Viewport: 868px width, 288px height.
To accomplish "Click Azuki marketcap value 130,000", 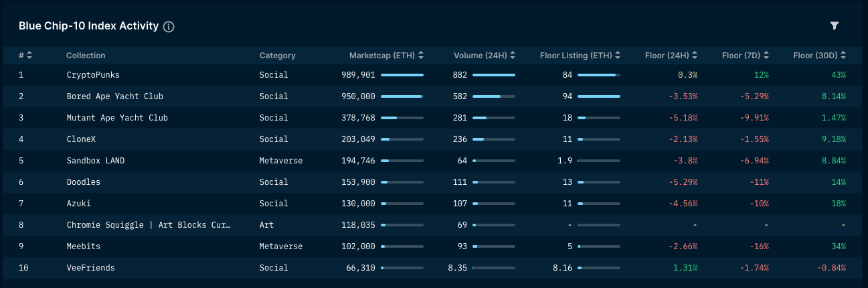I will tap(358, 204).
